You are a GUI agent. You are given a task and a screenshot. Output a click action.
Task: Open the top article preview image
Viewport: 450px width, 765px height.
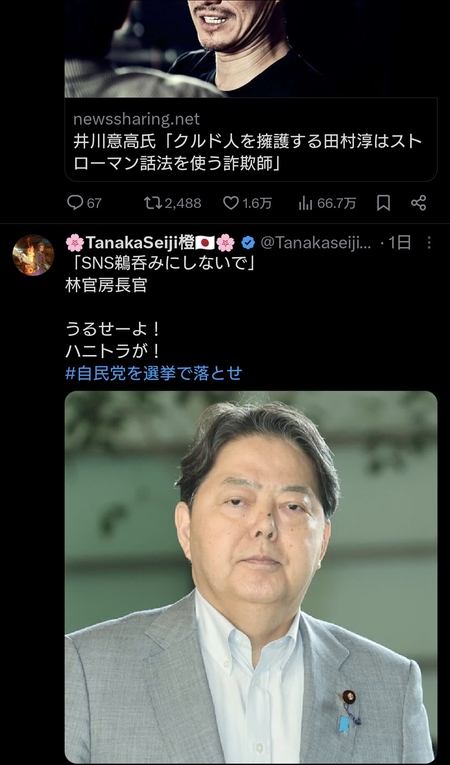coord(251,49)
